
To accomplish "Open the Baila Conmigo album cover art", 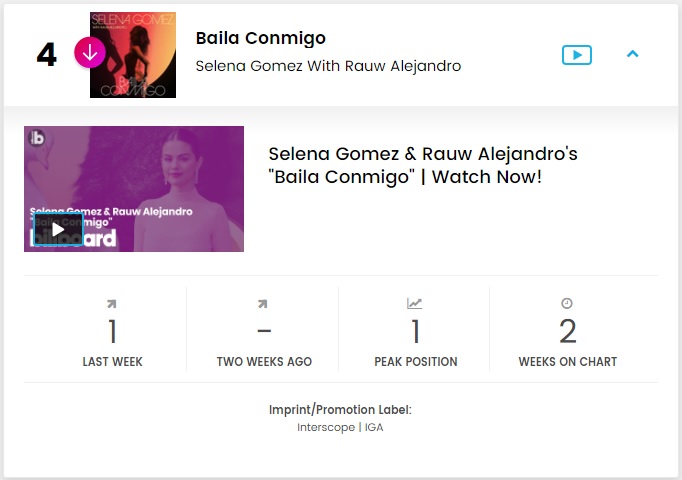I will tap(133, 55).
